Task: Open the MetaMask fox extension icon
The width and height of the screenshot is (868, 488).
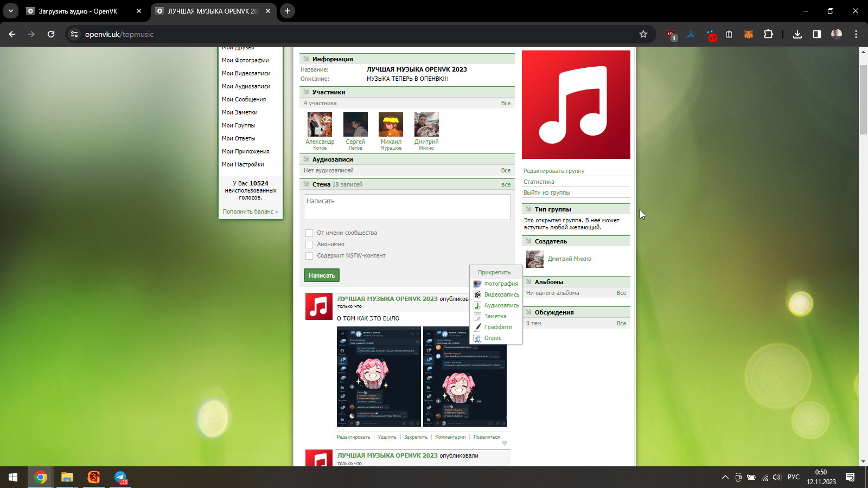Action: point(748,34)
